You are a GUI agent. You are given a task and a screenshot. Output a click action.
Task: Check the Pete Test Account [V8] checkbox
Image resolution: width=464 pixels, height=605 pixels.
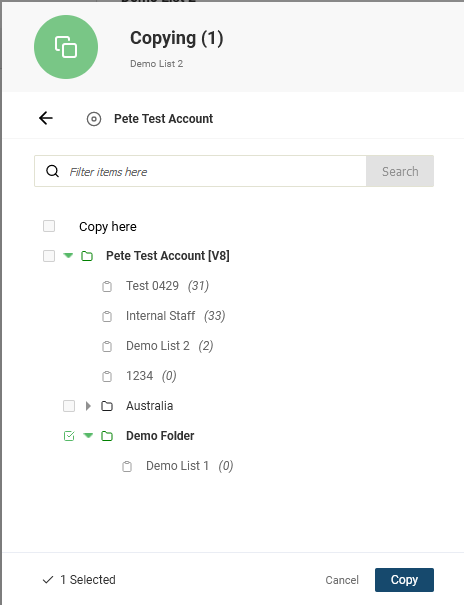click(x=49, y=255)
